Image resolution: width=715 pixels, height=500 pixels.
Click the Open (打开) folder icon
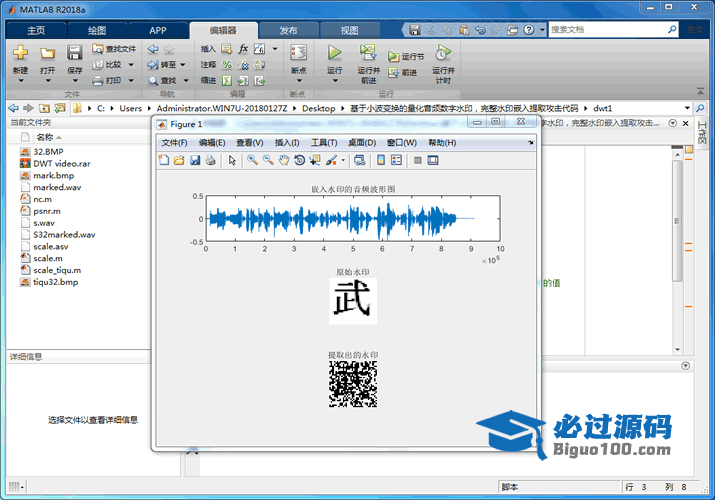pos(47,53)
